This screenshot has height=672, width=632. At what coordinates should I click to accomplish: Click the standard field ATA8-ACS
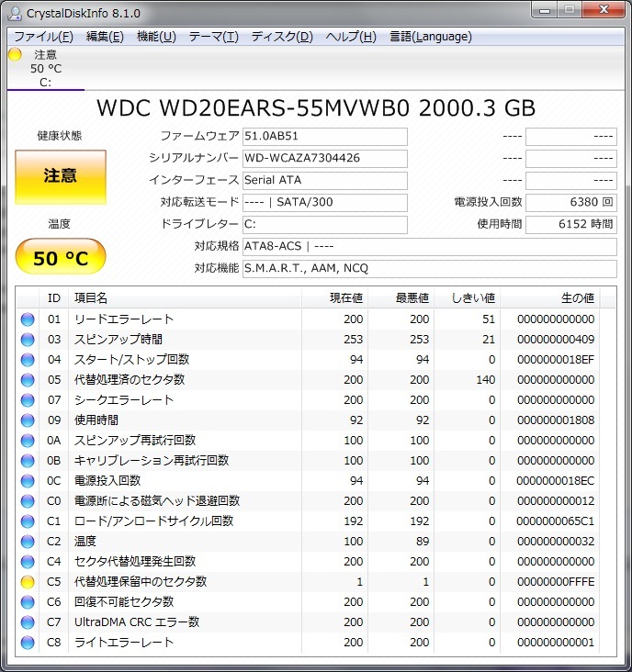[430, 246]
